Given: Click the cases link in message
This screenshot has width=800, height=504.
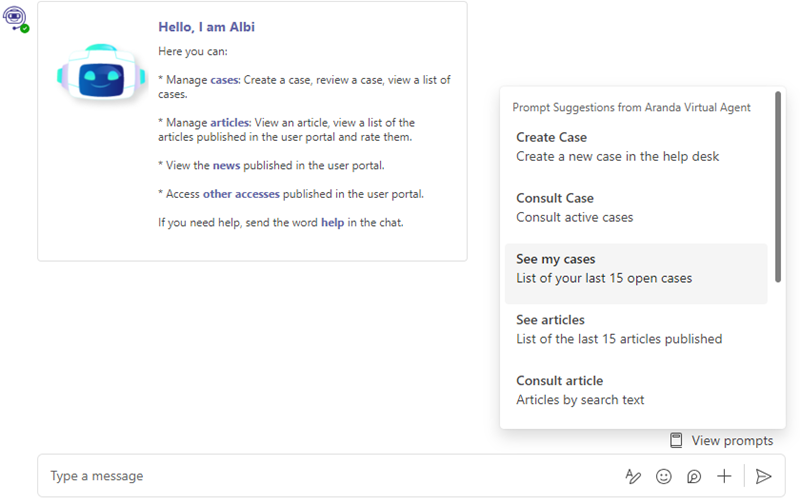Looking at the screenshot, I should pyautogui.click(x=224, y=80).
